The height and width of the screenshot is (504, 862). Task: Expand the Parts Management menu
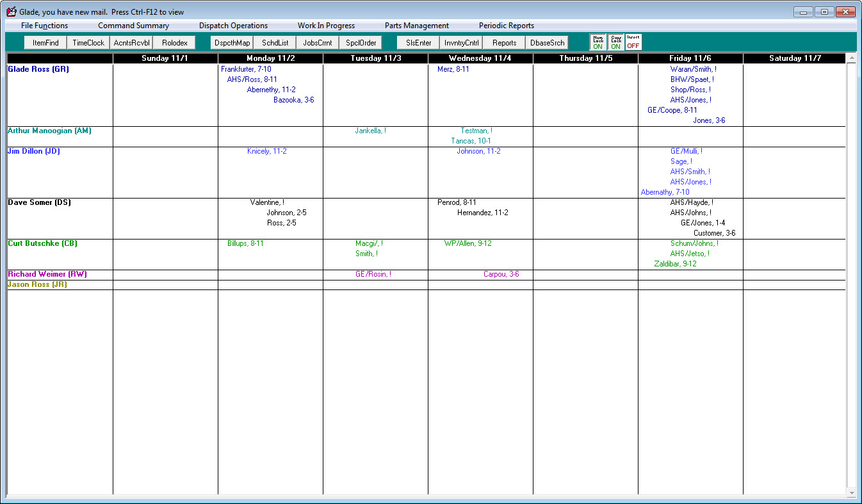(x=416, y=26)
